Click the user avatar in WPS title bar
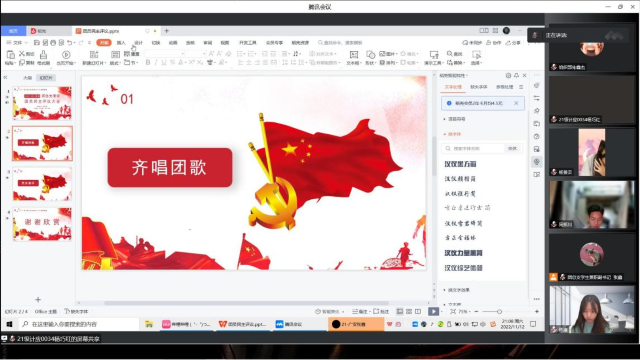Image resolution: width=640 pixels, height=360 pixels. click(507, 31)
